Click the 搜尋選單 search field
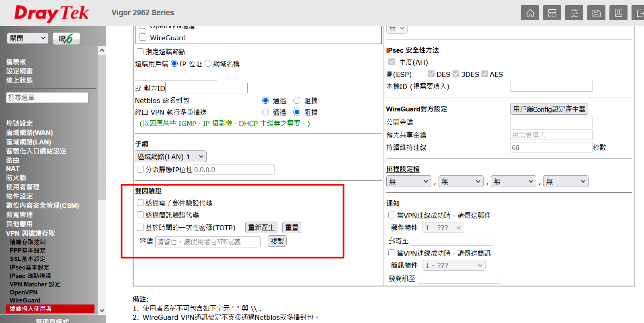The height and width of the screenshot is (323, 644). click(x=47, y=97)
